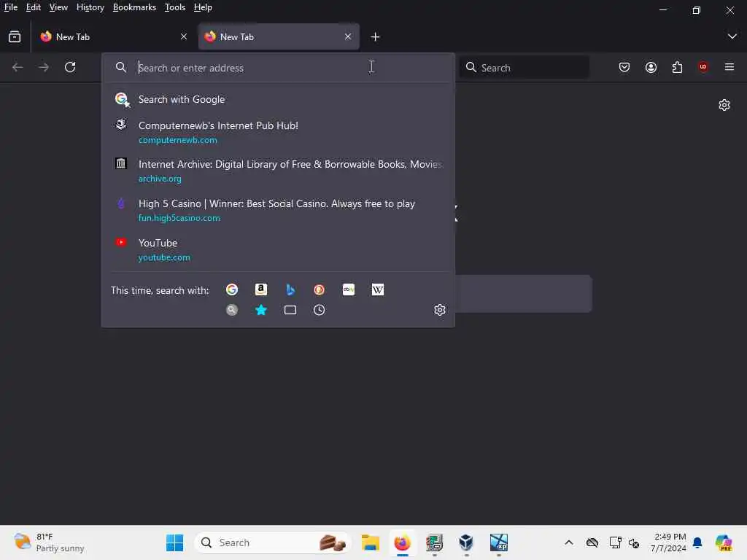Viewport: 747px width, 560px height.
Task: Click the Firefox icon in the taskbar
Action: [403, 542]
